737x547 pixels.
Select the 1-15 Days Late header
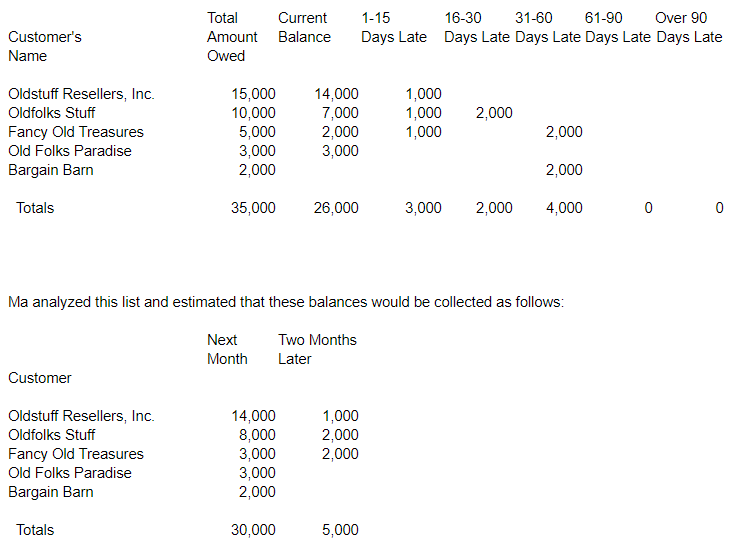coord(394,27)
